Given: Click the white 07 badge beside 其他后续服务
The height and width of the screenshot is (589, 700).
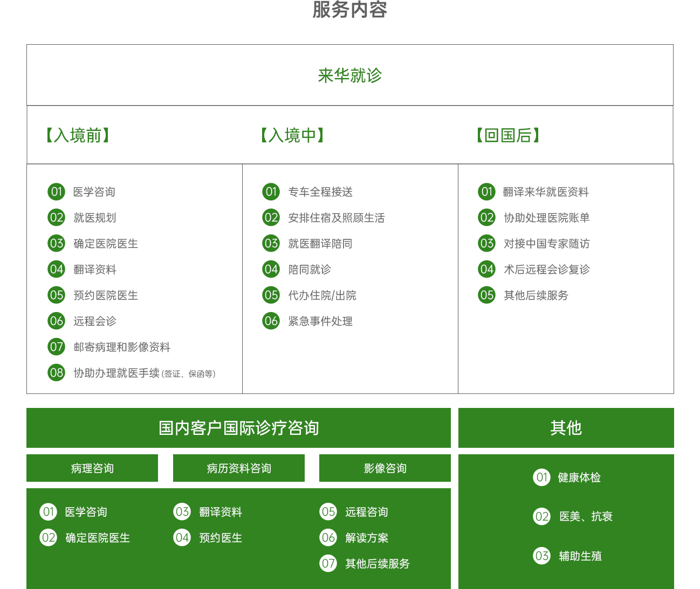Looking at the screenshot, I should [328, 564].
